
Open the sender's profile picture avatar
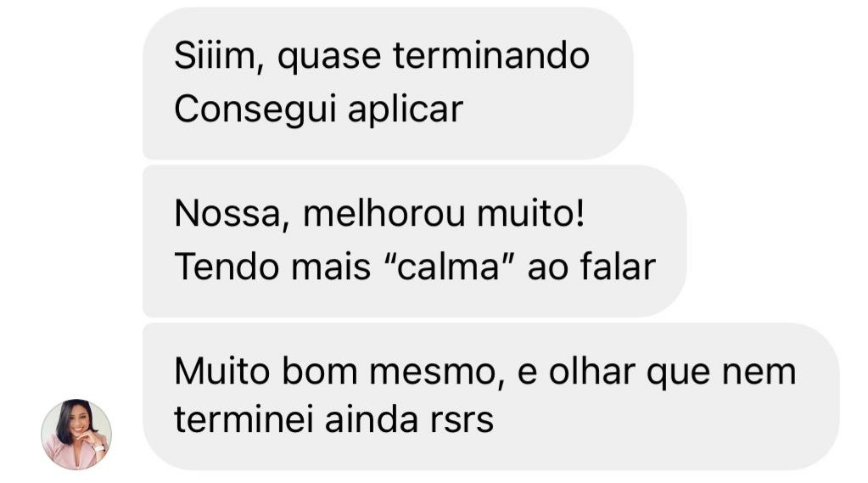point(76,435)
